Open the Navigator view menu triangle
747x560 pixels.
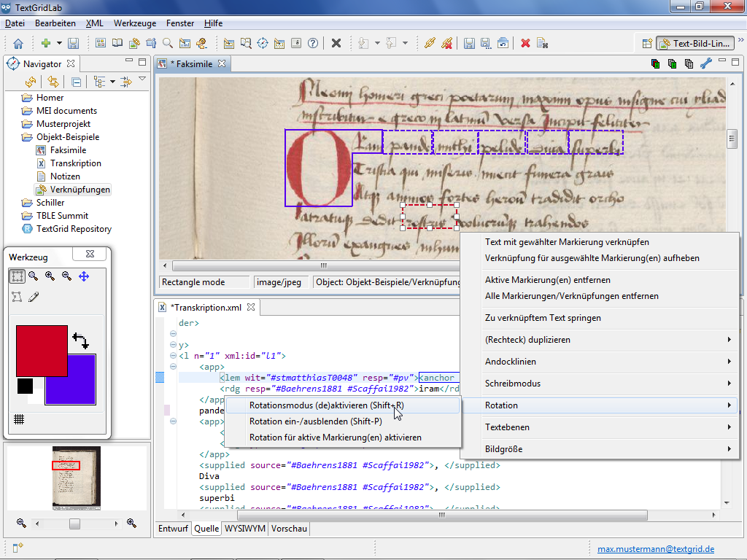click(142, 79)
